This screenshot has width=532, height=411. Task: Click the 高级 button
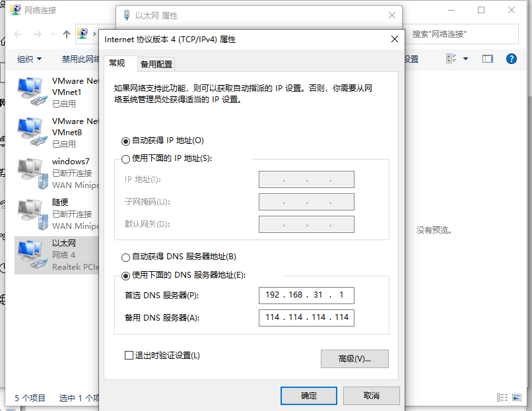pos(353,359)
